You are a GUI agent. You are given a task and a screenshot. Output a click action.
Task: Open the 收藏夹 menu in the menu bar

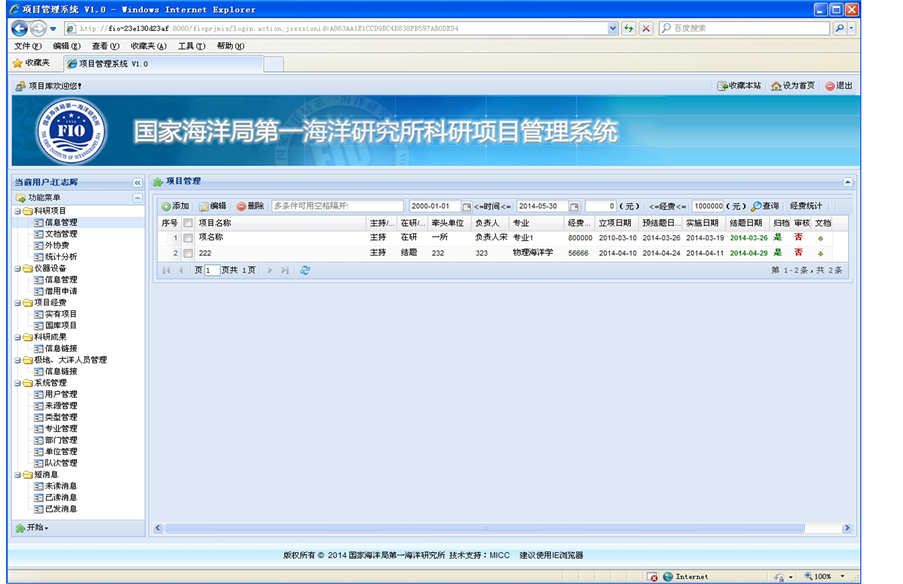click(x=148, y=46)
